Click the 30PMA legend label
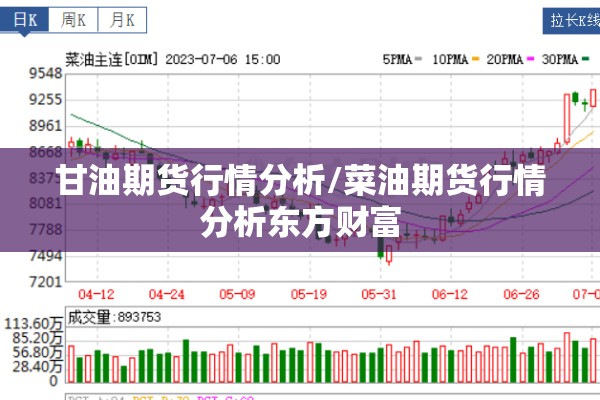The image size is (600, 400). coord(559,59)
